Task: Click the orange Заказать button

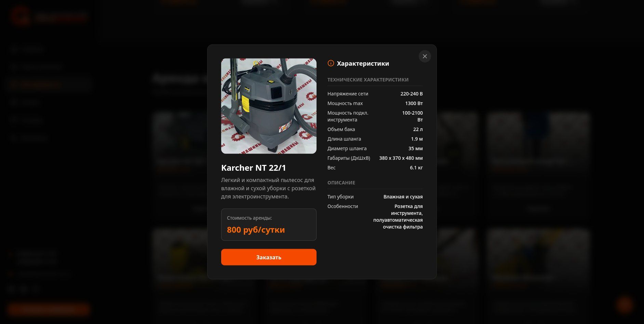Action: coord(269,257)
